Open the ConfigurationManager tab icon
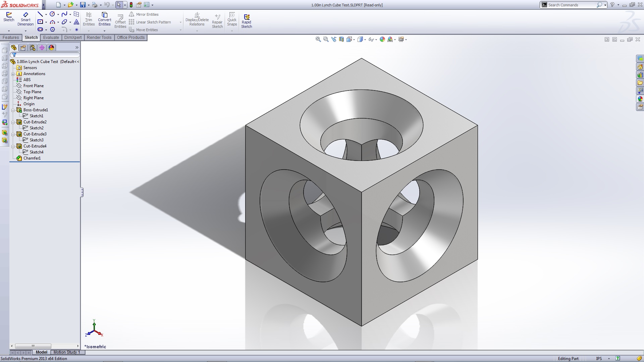The height and width of the screenshot is (362, 644). (33, 48)
